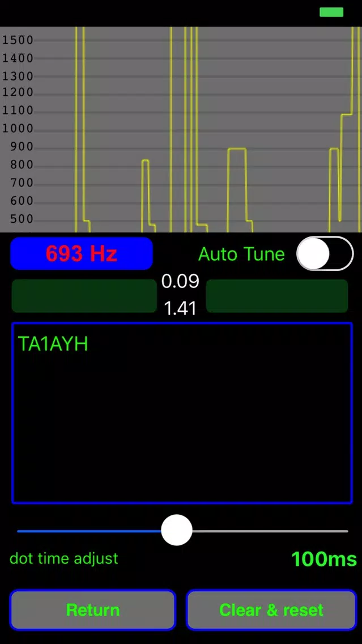362x644 pixels.
Task: Click the 100ms dot time value
Action: pos(324,559)
